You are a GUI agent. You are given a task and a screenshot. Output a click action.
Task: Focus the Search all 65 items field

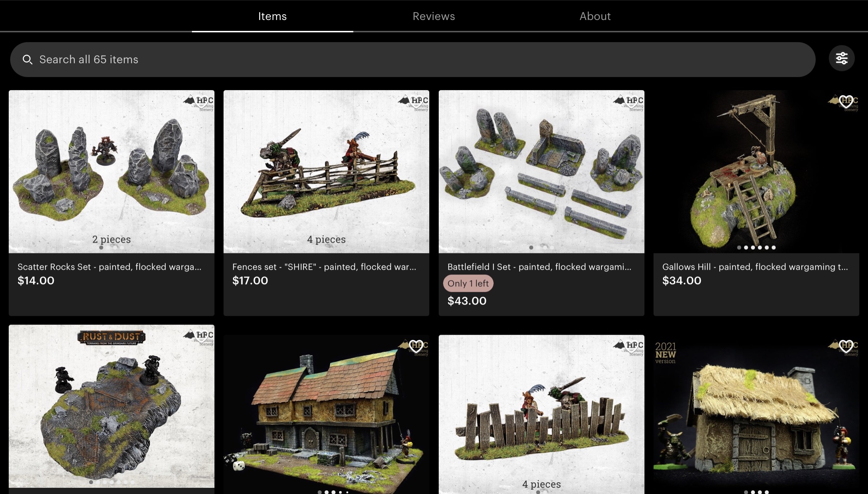click(413, 60)
